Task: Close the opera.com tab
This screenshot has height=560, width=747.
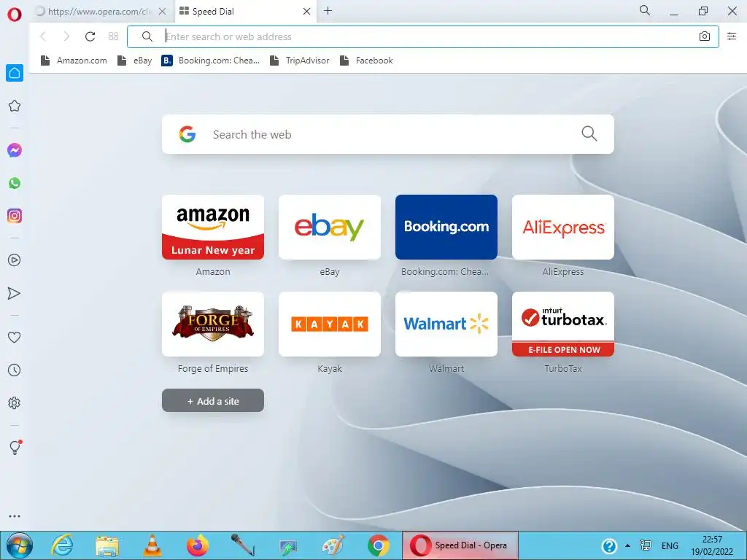Action: click(163, 12)
